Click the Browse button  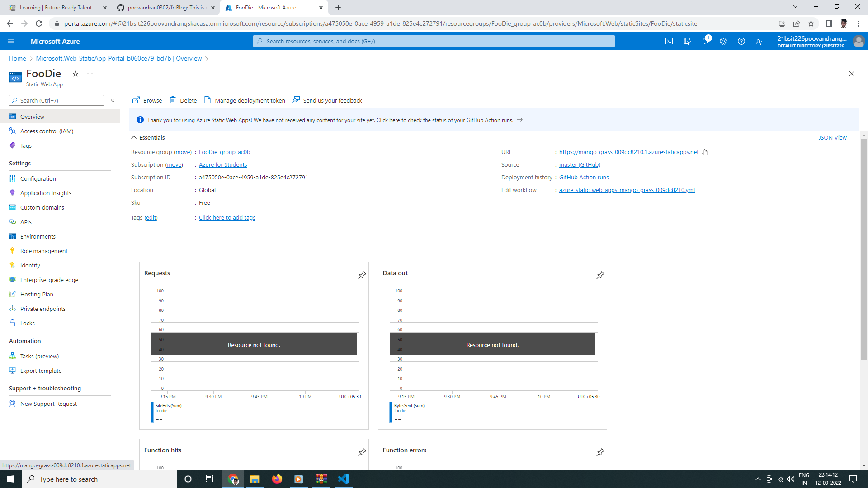(x=147, y=100)
